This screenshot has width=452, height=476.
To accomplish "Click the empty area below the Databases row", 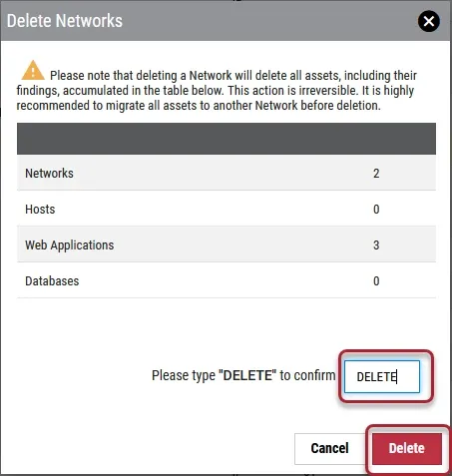I will pyautogui.click(x=226, y=322).
